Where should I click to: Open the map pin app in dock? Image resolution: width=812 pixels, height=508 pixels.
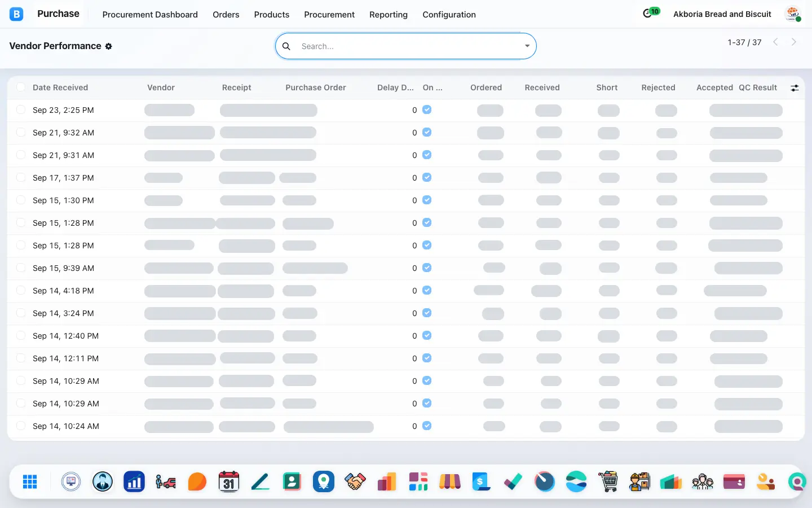[324, 481]
